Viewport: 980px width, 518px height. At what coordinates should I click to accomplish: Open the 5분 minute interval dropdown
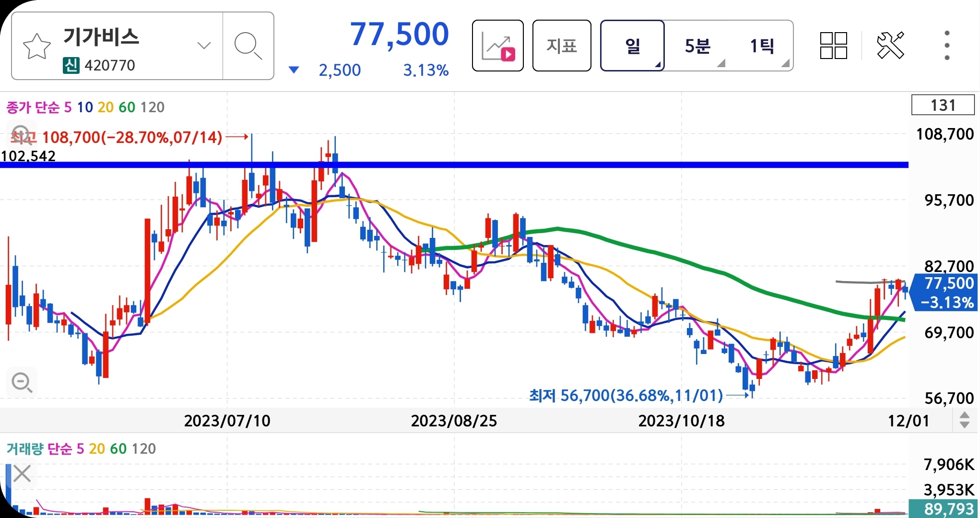click(x=697, y=47)
